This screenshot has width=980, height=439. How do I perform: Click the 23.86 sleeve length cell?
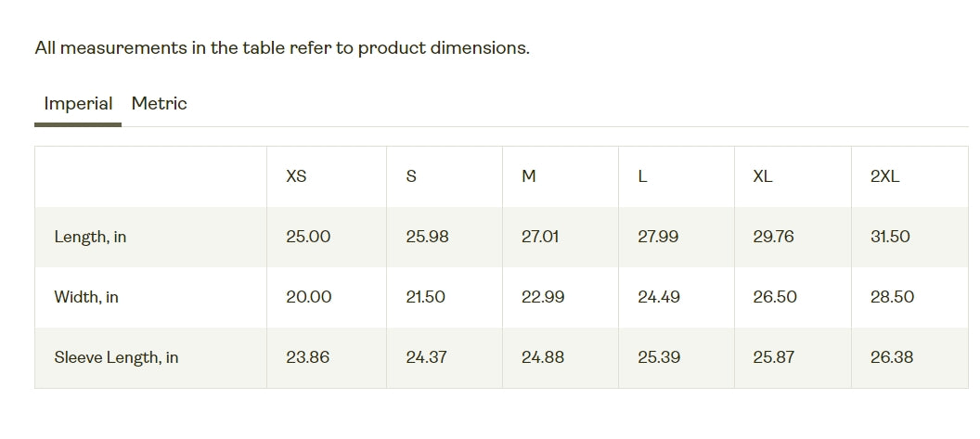tap(307, 357)
